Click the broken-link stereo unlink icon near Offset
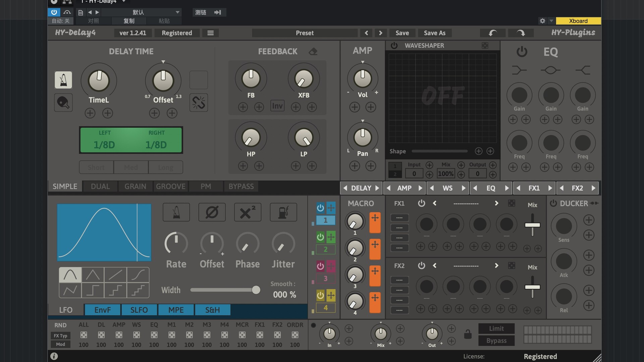This screenshot has width=644, height=362. (x=198, y=103)
